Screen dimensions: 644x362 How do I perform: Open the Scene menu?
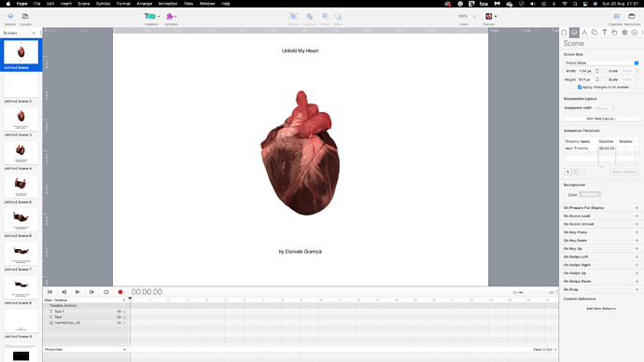(84, 4)
